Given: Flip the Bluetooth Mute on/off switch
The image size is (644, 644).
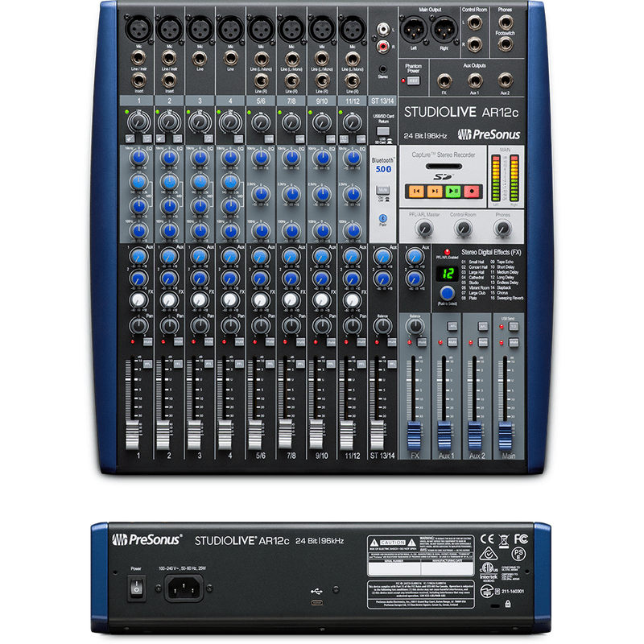Looking at the screenshot, I should coord(384,190).
